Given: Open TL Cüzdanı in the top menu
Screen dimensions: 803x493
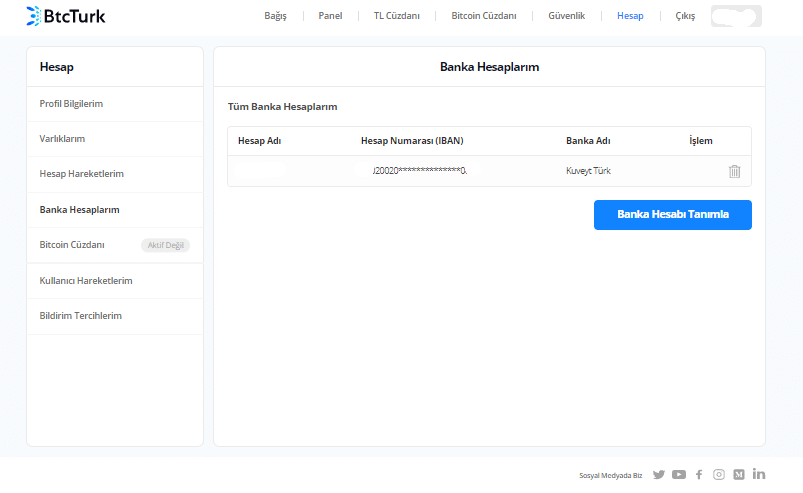Looking at the screenshot, I should pos(397,16).
